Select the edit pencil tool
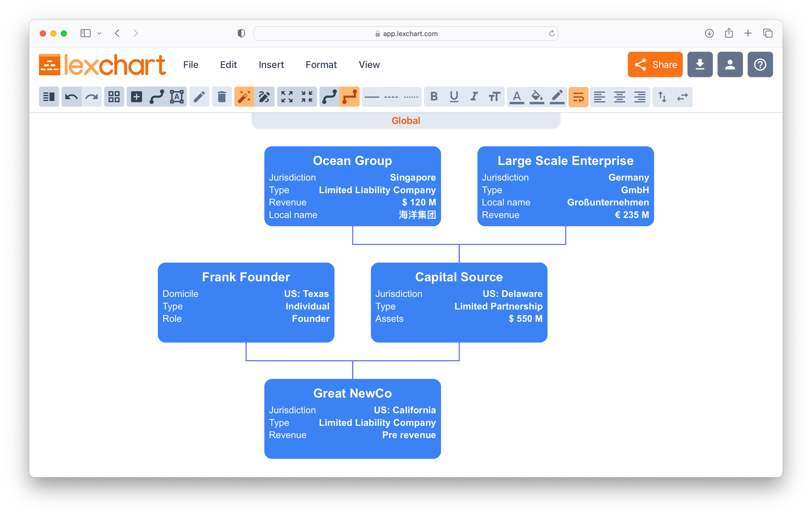 coord(199,97)
